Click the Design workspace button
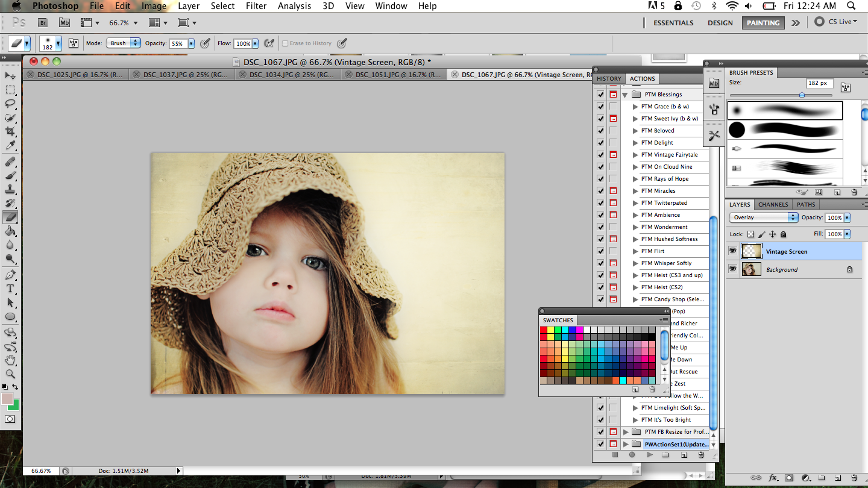868x488 pixels. coord(720,23)
